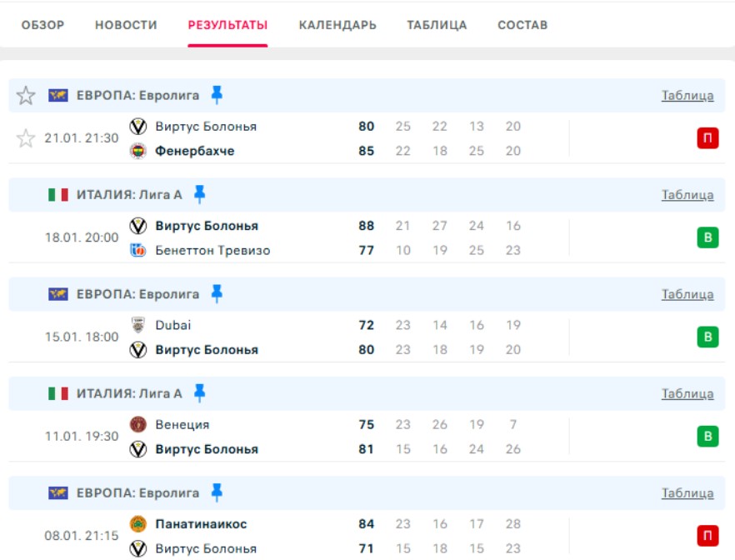Open the Календарь tab
This screenshot has height=560, width=735.
pyautogui.click(x=337, y=25)
